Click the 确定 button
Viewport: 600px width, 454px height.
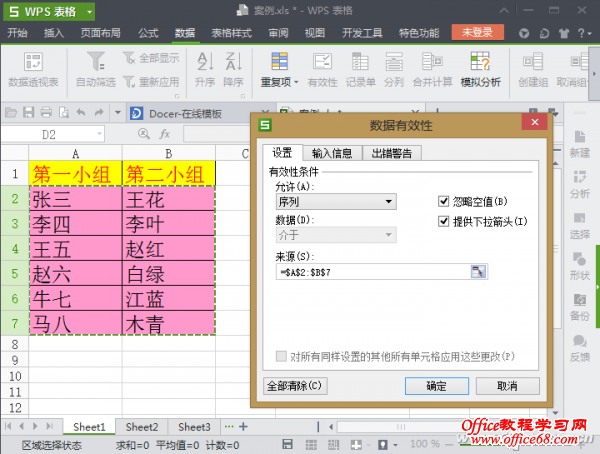point(436,385)
